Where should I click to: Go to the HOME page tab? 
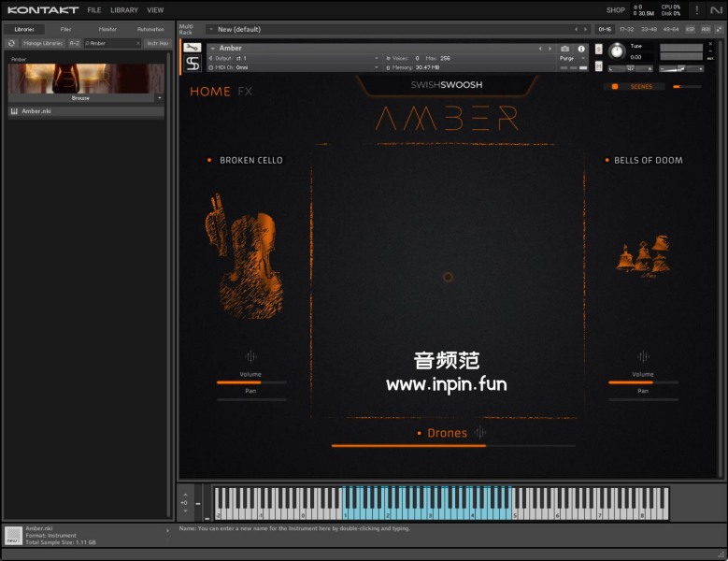coord(210,92)
